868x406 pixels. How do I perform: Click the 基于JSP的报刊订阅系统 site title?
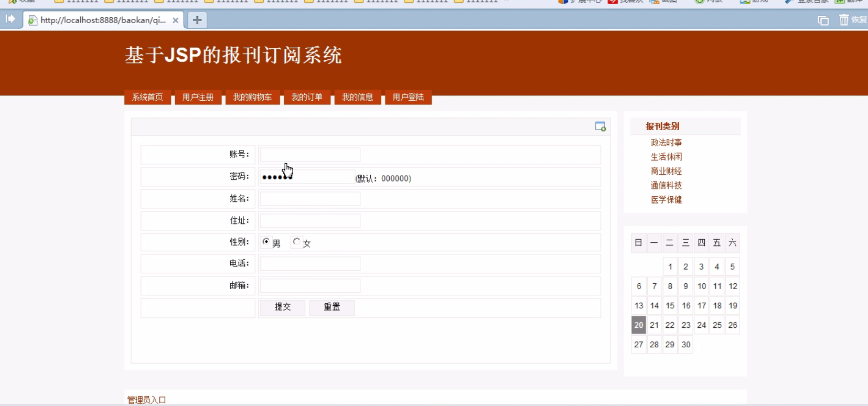pyautogui.click(x=233, y=55)
